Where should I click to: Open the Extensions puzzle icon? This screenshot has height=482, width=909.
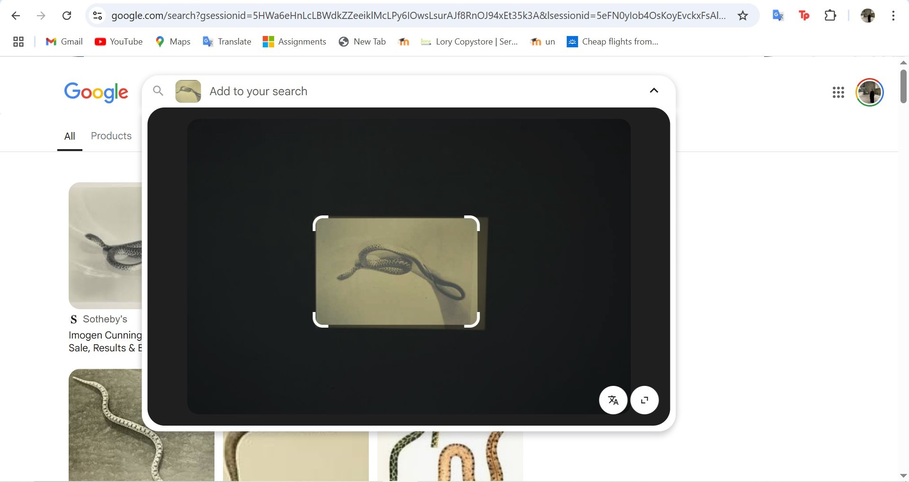click(830, 16)
